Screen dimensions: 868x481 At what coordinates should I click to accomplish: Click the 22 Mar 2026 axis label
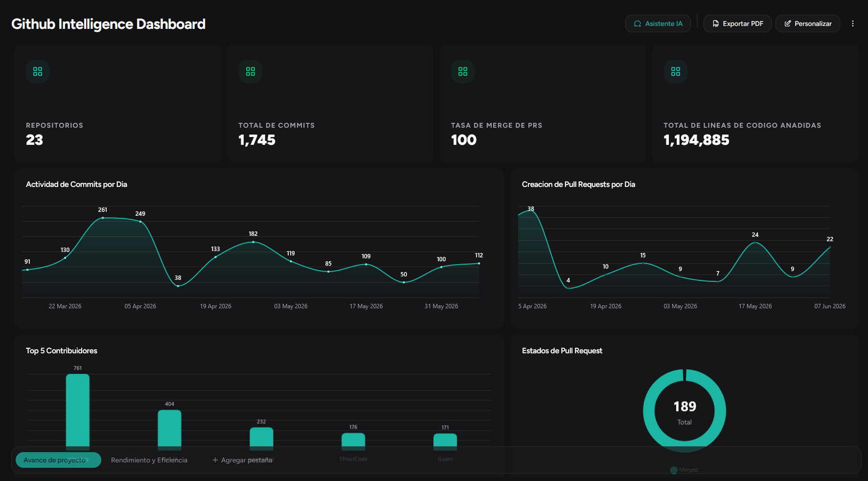(x=65, y=306)
